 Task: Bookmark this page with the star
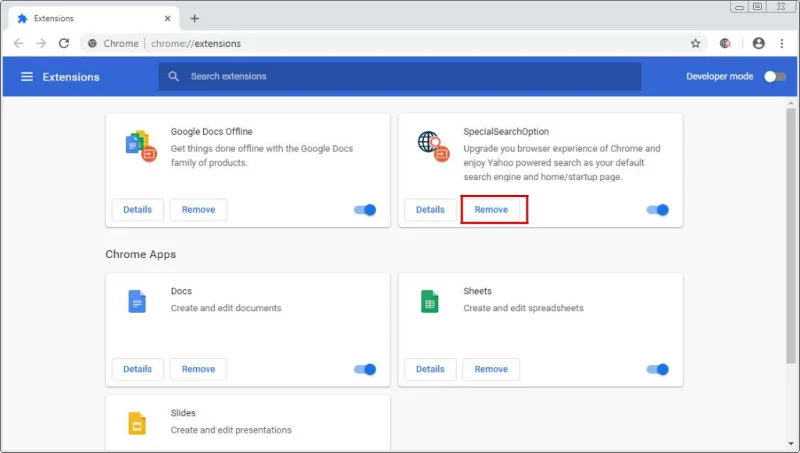pyautogui.click(x=695, y=43)
